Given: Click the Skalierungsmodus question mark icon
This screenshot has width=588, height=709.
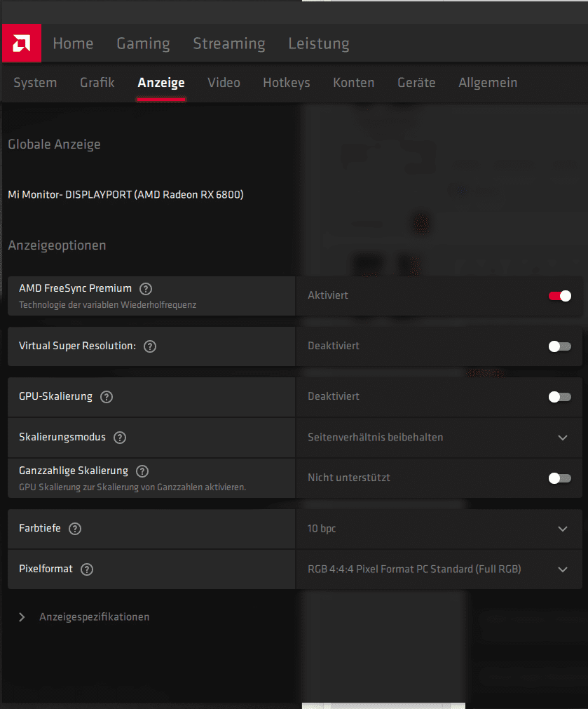Looking at the screenshot, I should tap(120, 437).
